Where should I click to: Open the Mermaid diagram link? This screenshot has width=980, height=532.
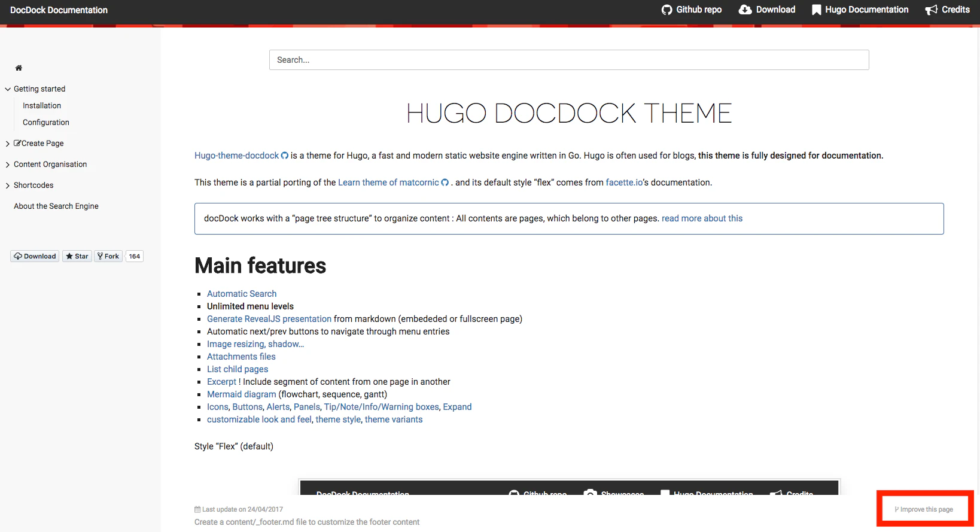click(x=242, y=394)
